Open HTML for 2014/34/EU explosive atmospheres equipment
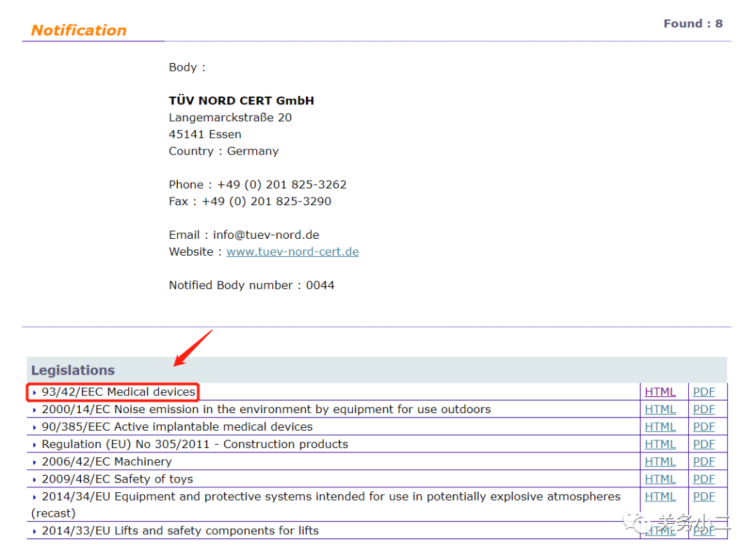This screenshot has height=556, width=756. (660, 496)
